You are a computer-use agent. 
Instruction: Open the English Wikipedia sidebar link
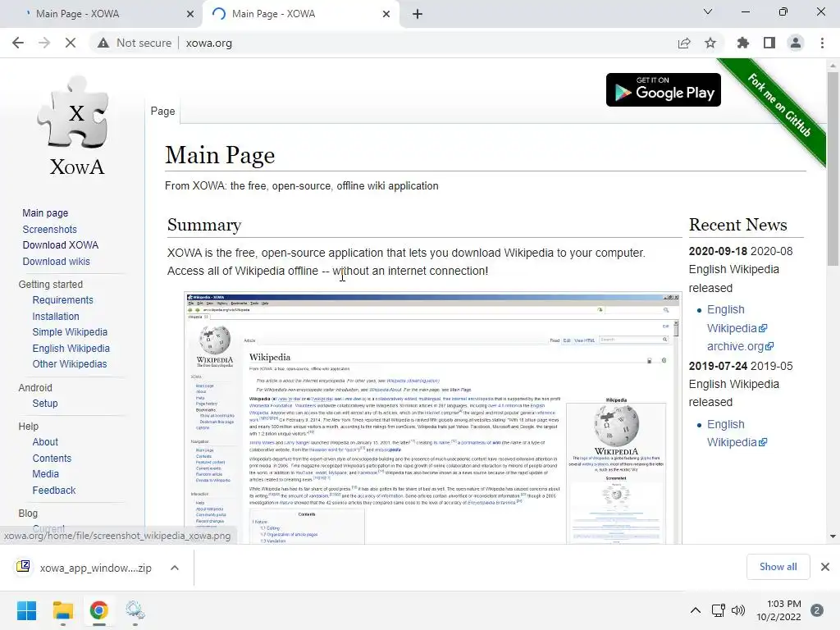71,348
